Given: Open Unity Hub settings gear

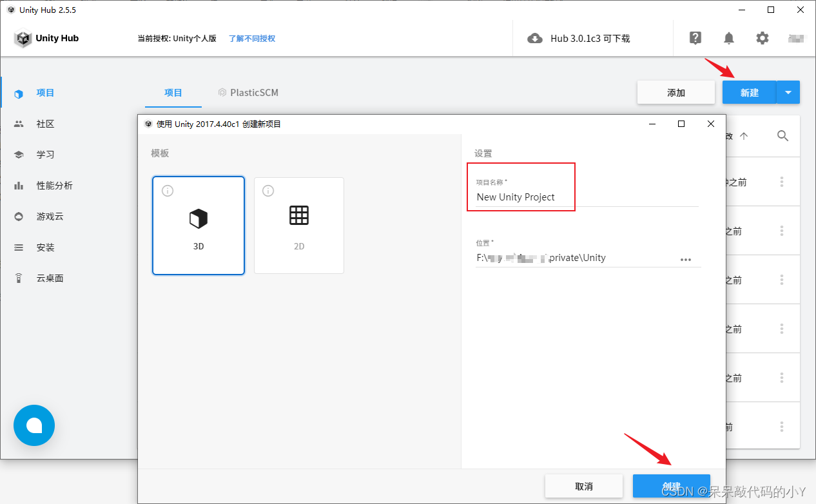Looking at the screenshot, I should (x=762, y=38).
